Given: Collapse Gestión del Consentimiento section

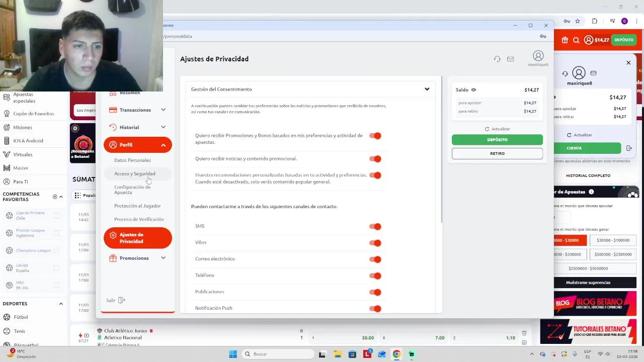Looking at the screenshot, I should point(427,89).
